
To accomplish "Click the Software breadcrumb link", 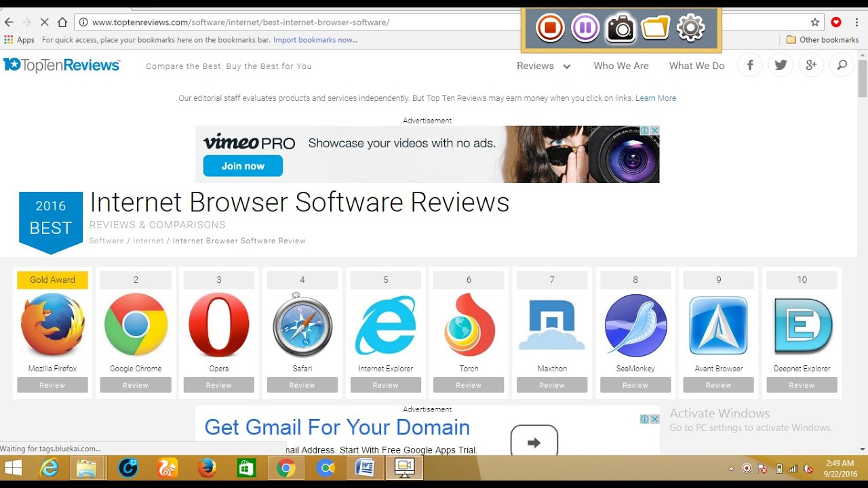I will click(x=106, y=241).
